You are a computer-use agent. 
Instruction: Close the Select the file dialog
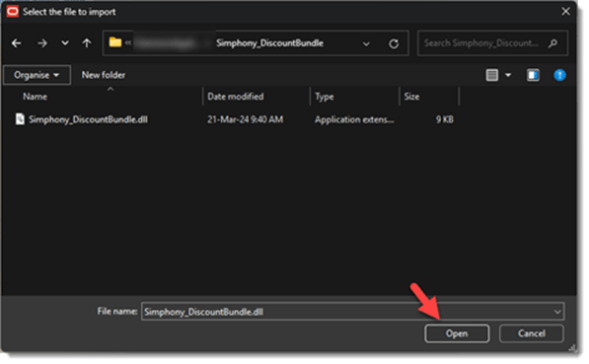tap(565, 12)
